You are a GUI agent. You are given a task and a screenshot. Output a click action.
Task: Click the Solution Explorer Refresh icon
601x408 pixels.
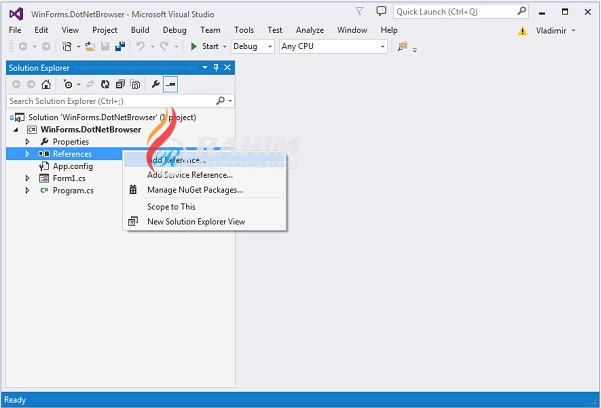tap(105, 84)
